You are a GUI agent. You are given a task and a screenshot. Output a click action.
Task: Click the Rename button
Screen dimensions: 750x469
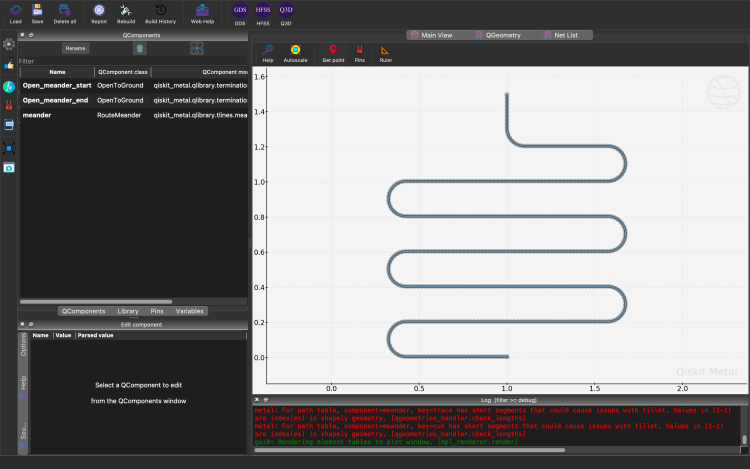click(75, 48)
